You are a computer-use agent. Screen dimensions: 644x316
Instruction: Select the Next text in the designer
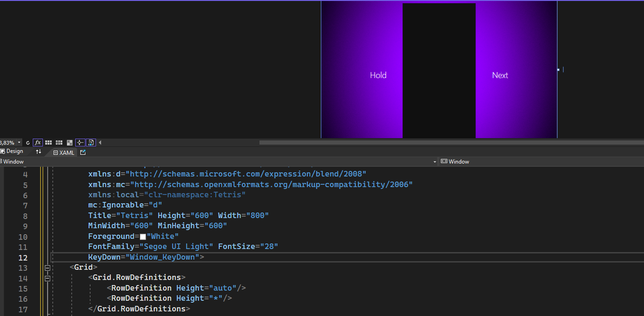click(500, 75)
